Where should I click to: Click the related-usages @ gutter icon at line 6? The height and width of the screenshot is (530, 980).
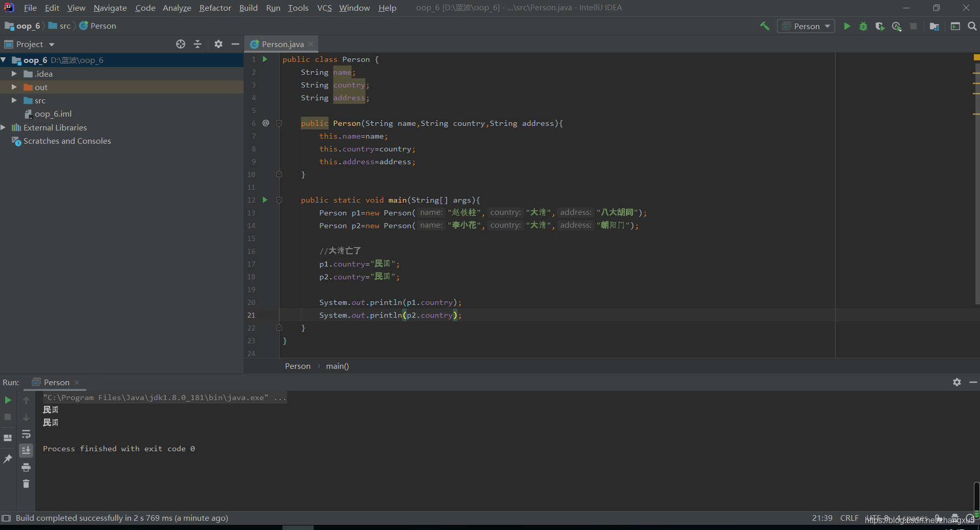266,123
